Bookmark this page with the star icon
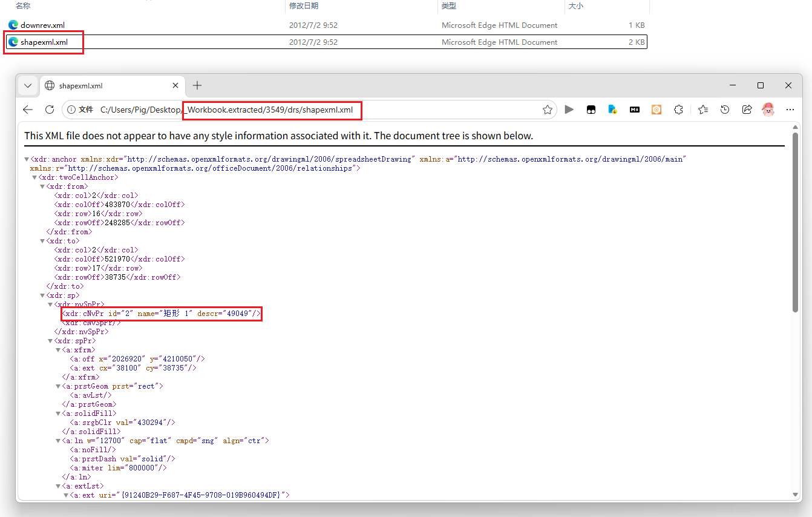812x517 pixels. point(548,110)
